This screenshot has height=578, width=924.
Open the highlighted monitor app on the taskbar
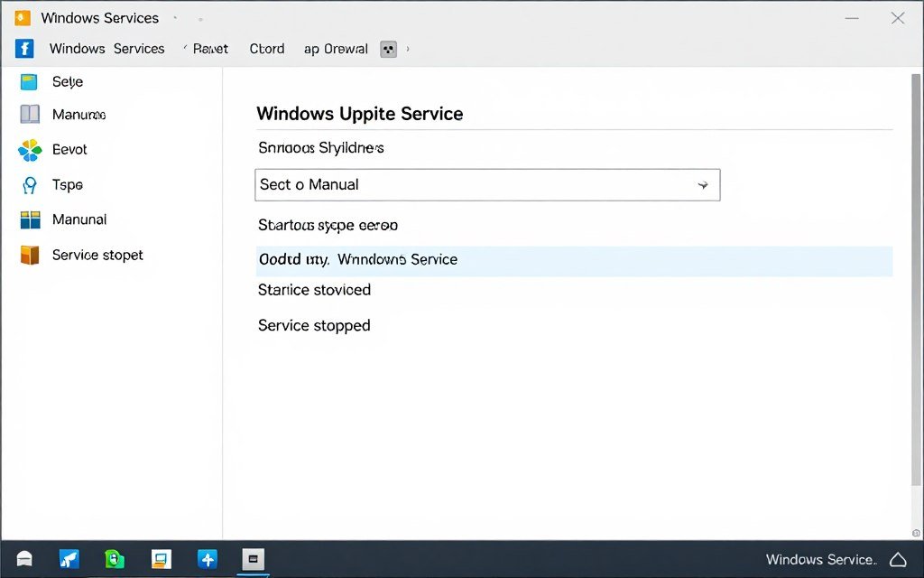(x=253, y=558)
